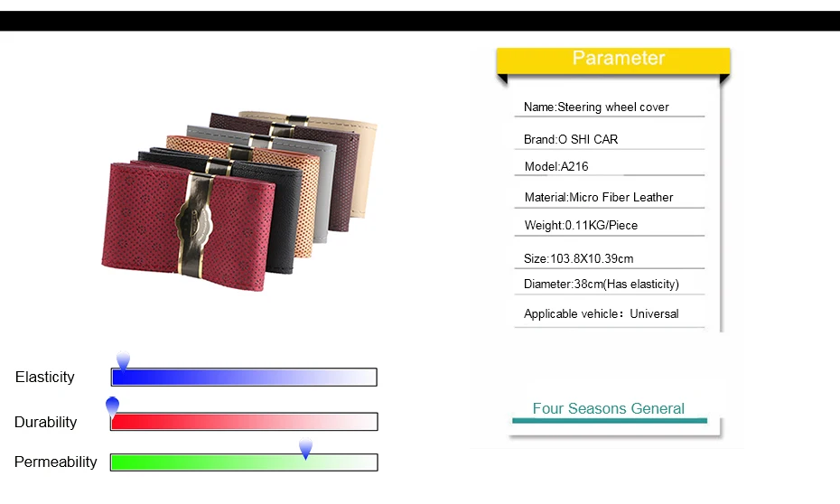Click the red steering wheel cover image
The height and width of the screenshot is (504, 840).
click(x=188, y=225)
